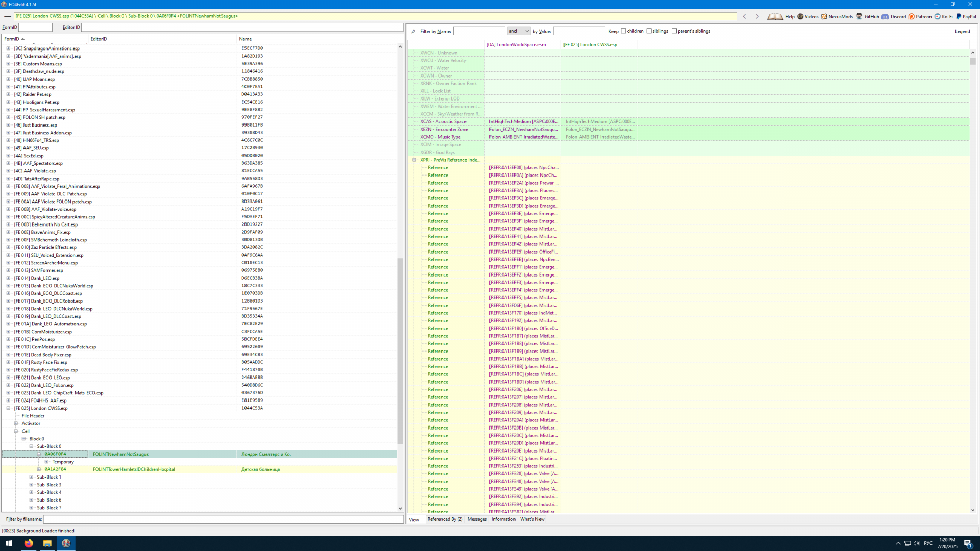
Task: Enable the parent's siblings checkbox
Action: click(674, 31)
